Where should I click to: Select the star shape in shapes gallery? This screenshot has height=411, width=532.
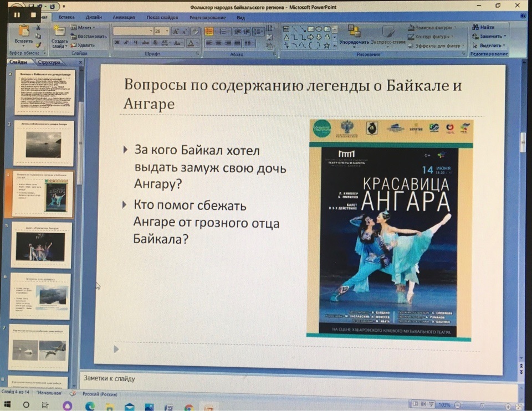[326, 45]
